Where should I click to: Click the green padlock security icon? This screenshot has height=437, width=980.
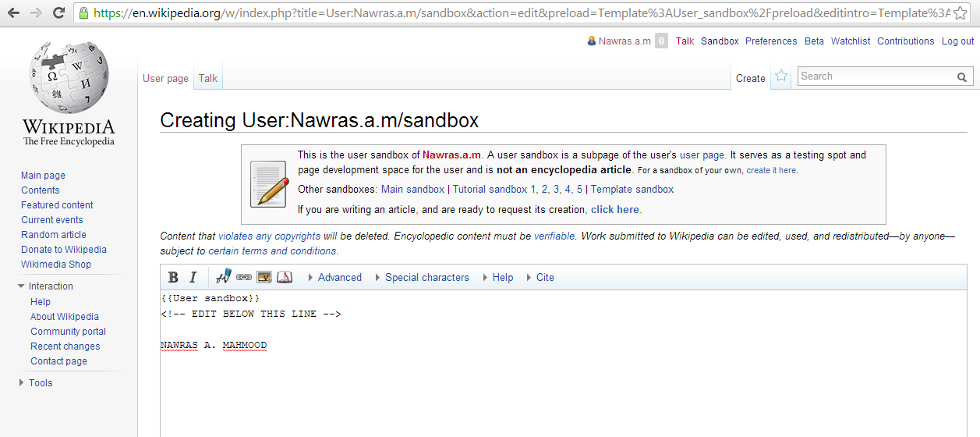click(x=84, y=13)
